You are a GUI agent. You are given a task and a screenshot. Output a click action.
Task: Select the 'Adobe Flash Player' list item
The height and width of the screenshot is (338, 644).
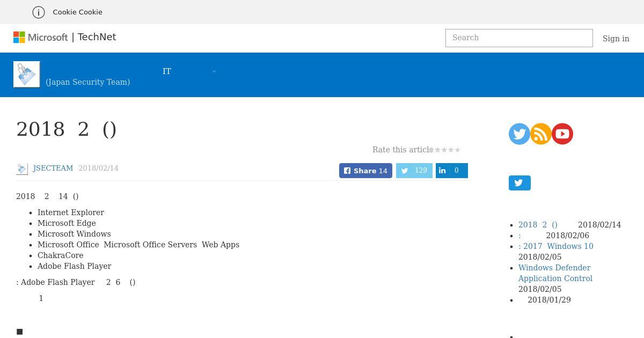click(x=74, y=266)
